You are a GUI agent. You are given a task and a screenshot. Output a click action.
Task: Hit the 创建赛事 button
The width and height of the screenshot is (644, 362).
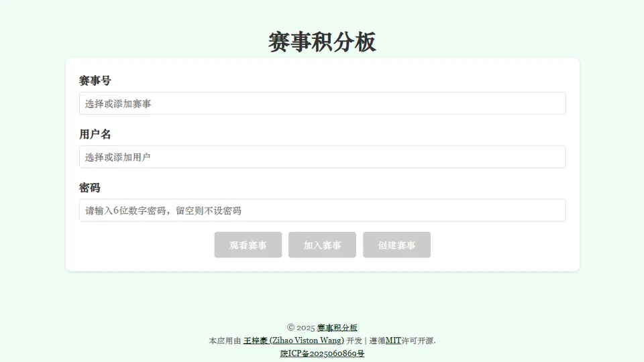point(396,245)
